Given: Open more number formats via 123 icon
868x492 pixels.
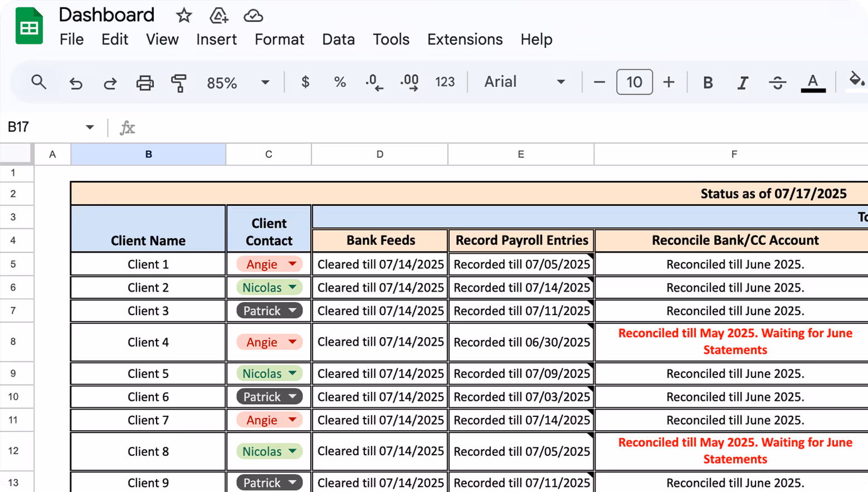Looking at the screenshot, I should pyautogui.click(x=444, y=82).
